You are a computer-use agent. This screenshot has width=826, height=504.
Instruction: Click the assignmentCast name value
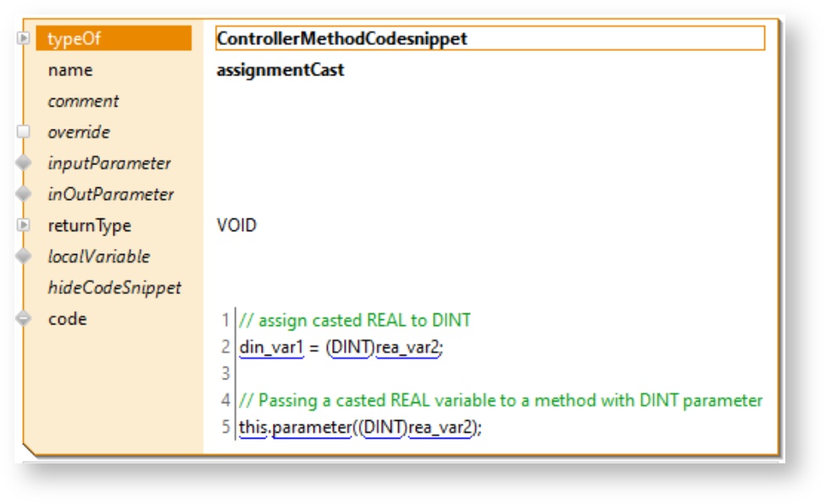[280, 70]
